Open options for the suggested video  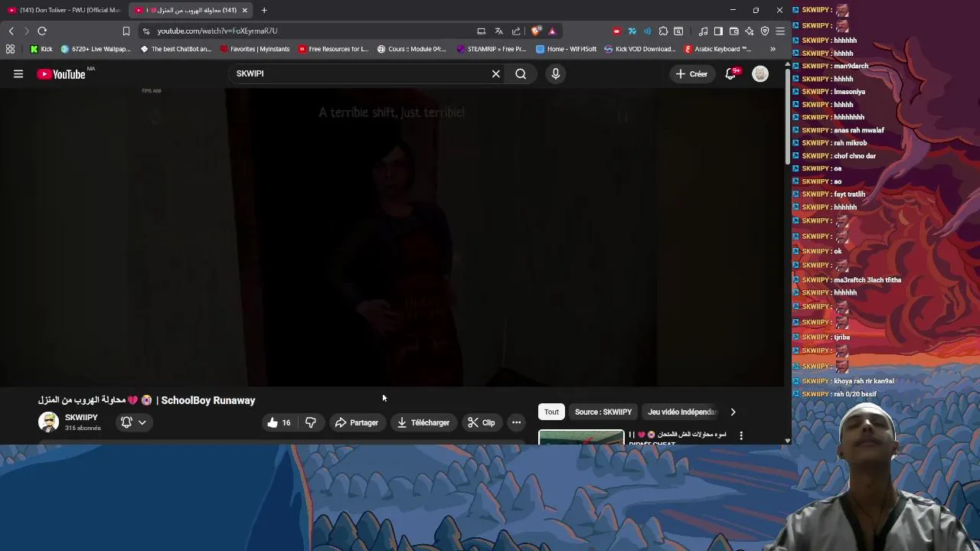click(x=741, y=435)
